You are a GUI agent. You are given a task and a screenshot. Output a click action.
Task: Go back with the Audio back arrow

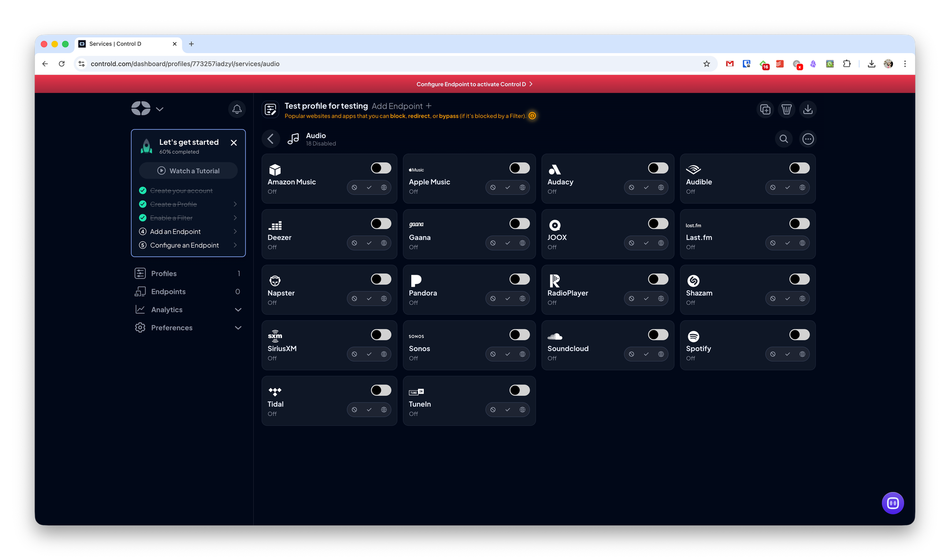coord(271,139)
